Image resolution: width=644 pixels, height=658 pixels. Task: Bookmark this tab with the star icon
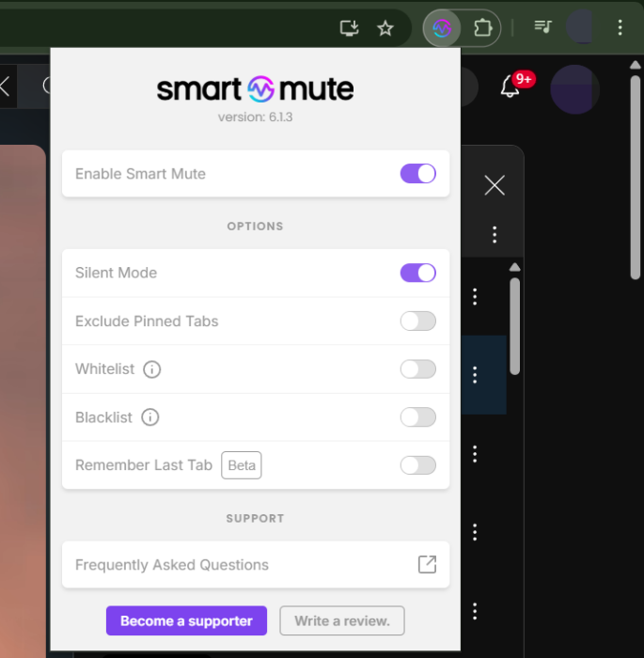tap(385, 28)
